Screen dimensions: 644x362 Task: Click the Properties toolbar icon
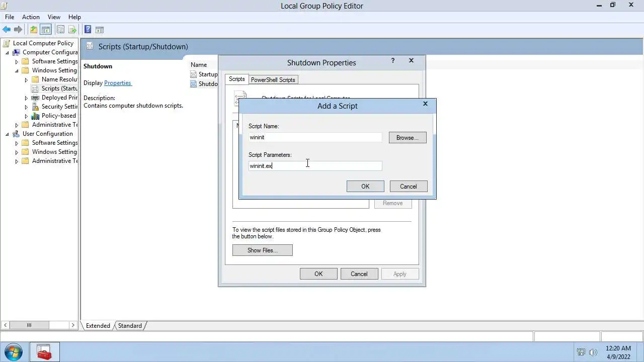point(60,30)
